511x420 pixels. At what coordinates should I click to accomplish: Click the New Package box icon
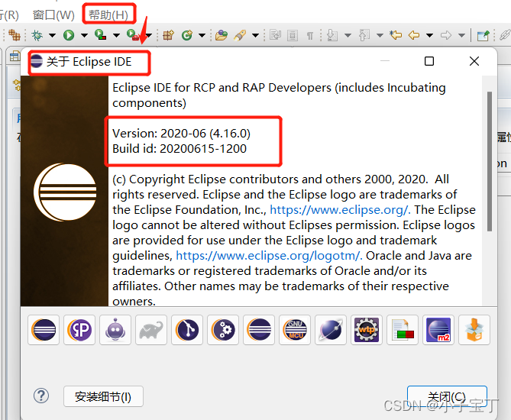[x=169, y=35]
